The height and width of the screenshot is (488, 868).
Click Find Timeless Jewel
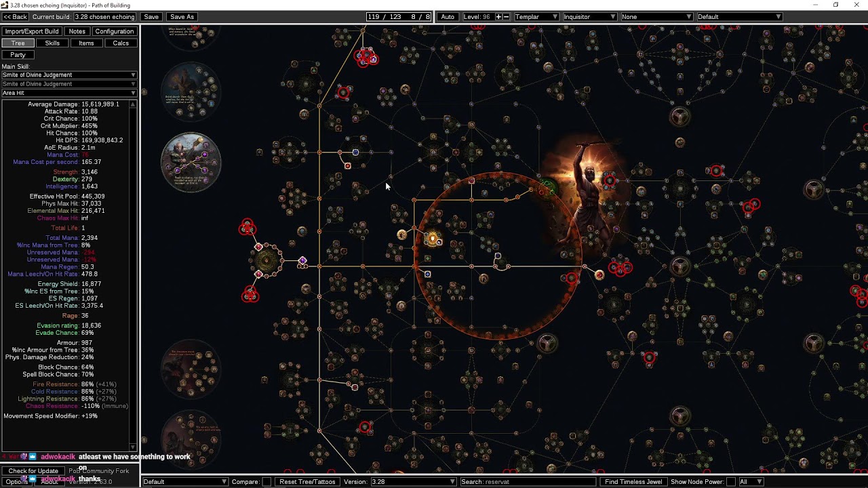point(633,481)
